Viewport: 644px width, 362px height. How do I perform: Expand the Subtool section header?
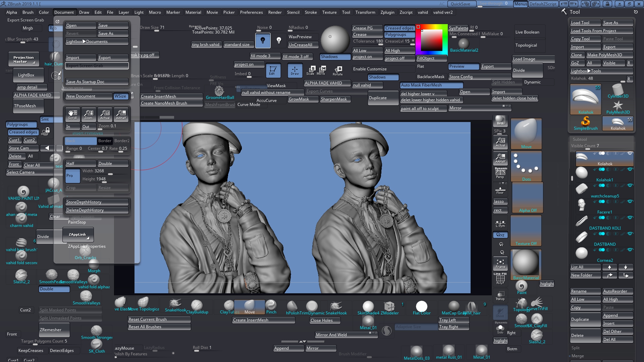click(580, 139)
